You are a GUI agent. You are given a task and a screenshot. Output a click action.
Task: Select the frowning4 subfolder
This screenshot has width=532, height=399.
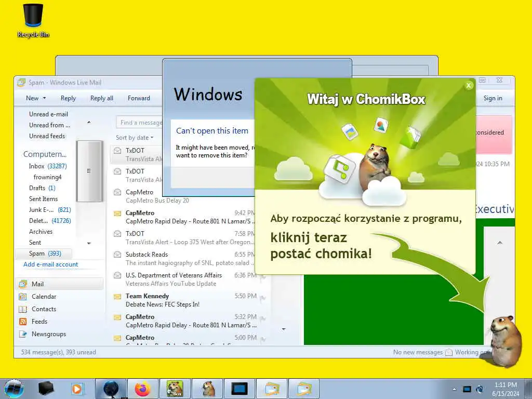click(x=47, y=177)
